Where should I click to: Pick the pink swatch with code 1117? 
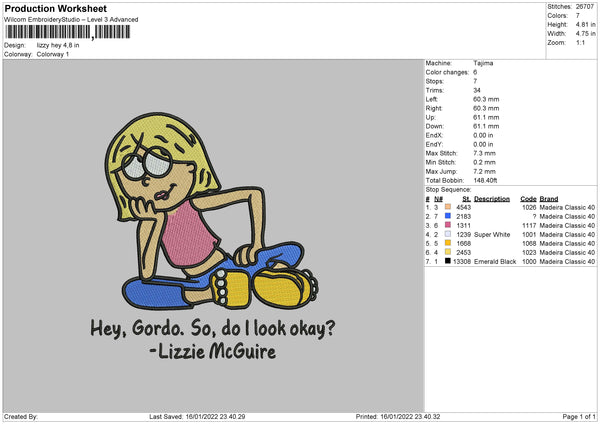coord(448,225)
